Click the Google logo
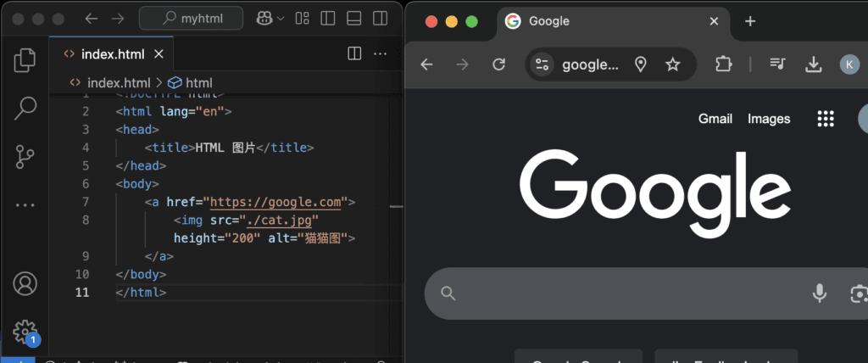This screenshot has height=363, width=868. point(655,194)
